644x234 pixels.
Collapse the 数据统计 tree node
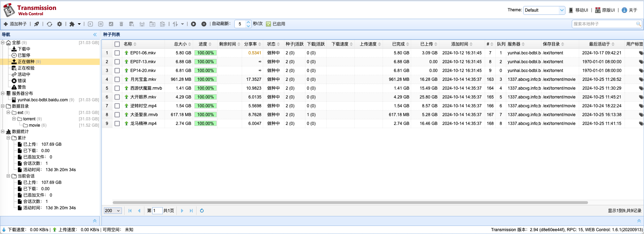click(3, 132)
